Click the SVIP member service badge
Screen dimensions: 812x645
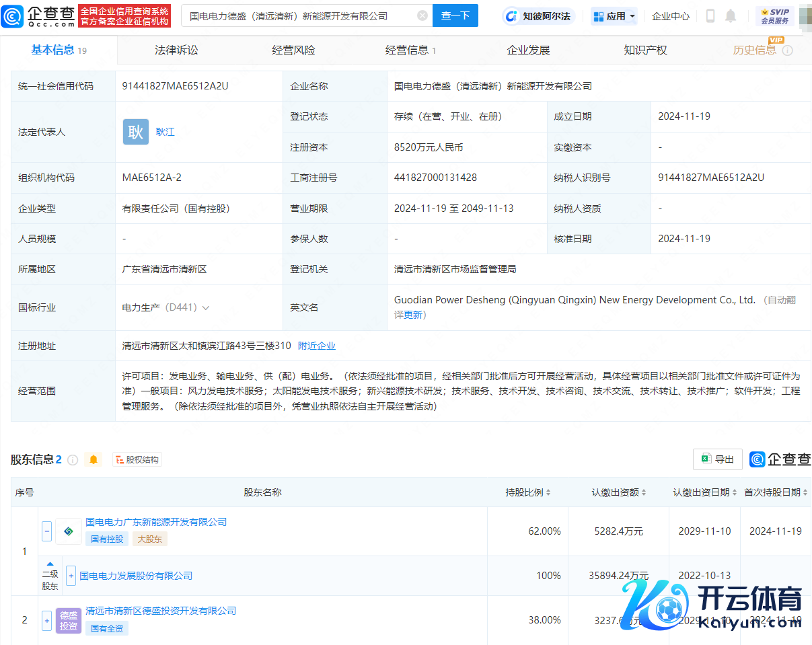774,16
